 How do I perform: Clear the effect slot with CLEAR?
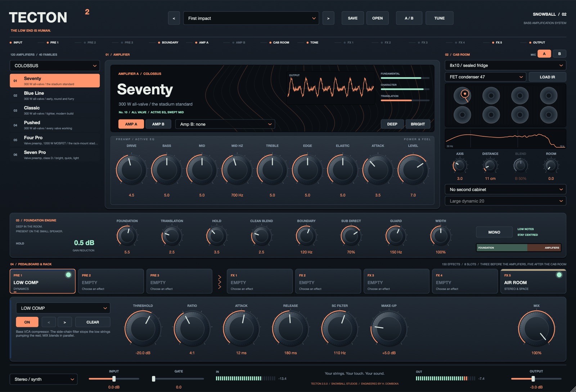point(93,322)
